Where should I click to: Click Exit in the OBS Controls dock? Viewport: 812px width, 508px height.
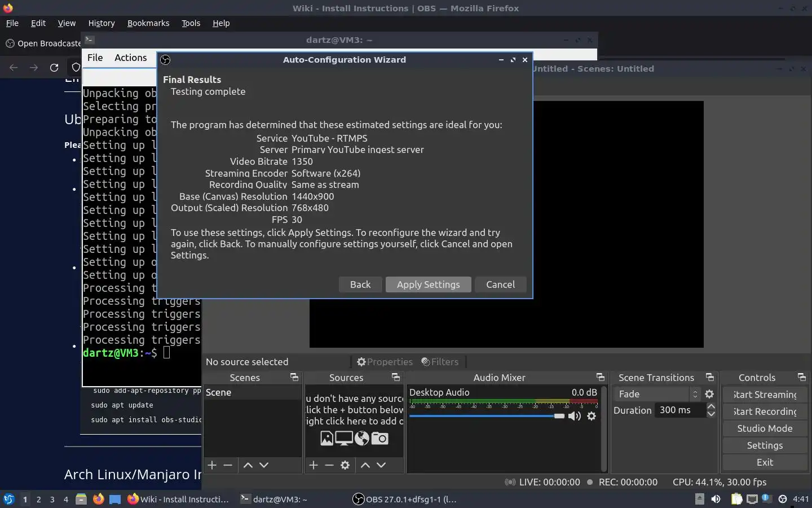[765, 462]
